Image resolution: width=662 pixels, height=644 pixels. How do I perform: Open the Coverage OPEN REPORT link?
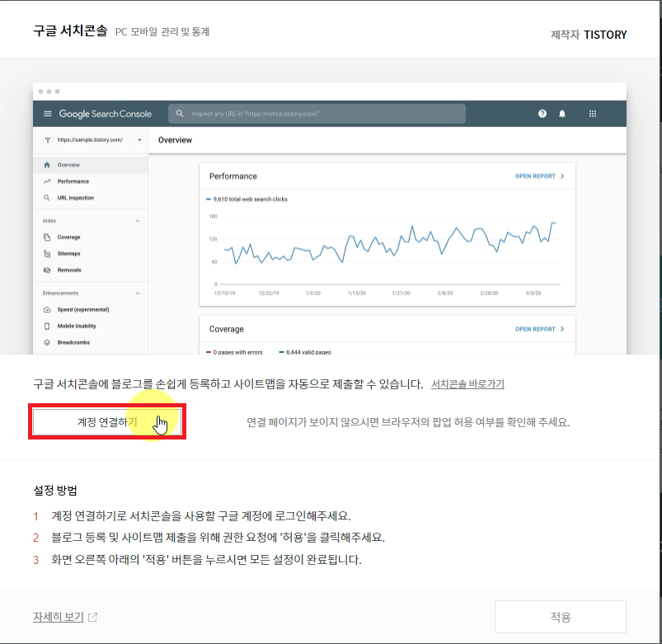click(x=539, y=329)
